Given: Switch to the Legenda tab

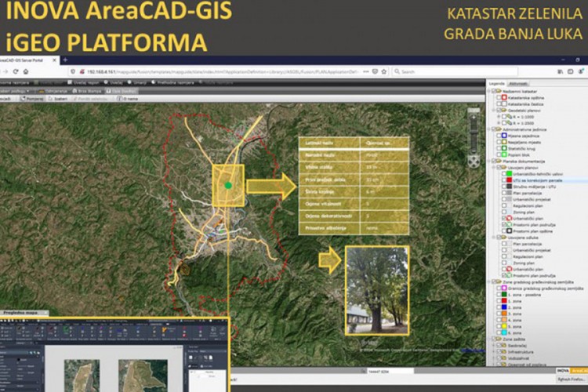Looking at the screenshot, I should point(496,84).
